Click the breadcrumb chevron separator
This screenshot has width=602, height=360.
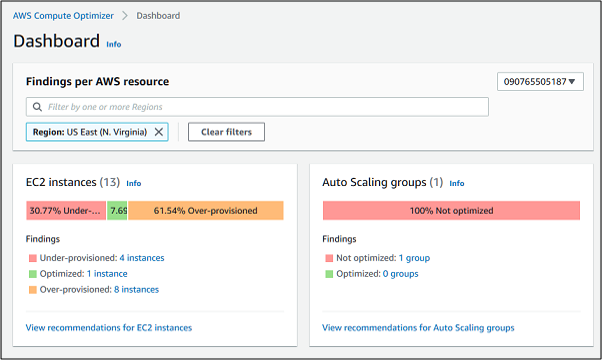[125, 16]
